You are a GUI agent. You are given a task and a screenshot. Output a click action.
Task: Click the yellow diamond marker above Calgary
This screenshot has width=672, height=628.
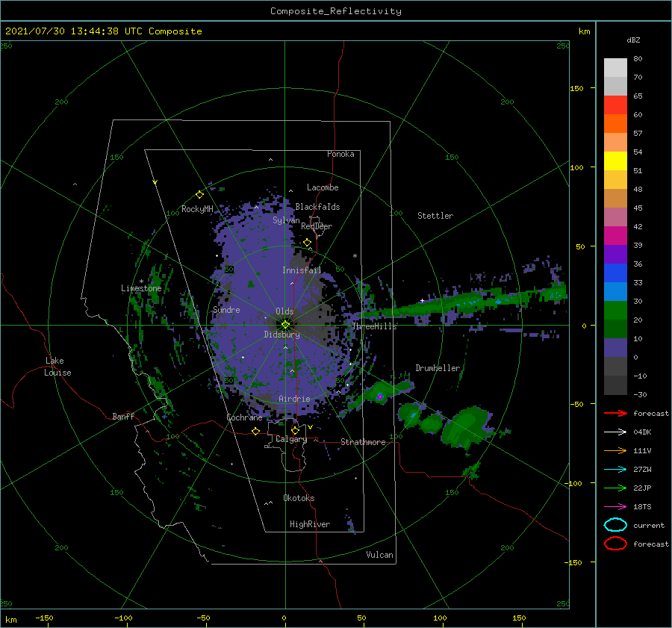[x=295, y=430]
